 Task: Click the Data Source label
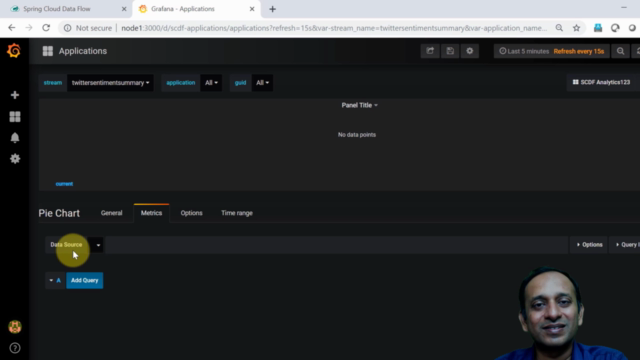click(66, 244)
